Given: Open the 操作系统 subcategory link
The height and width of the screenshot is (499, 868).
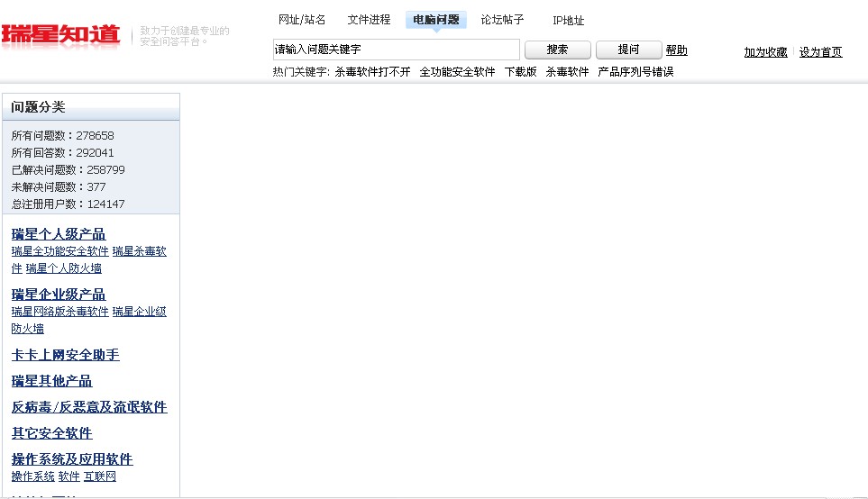Looking at the screenshot, I should [x=32, y=476].
